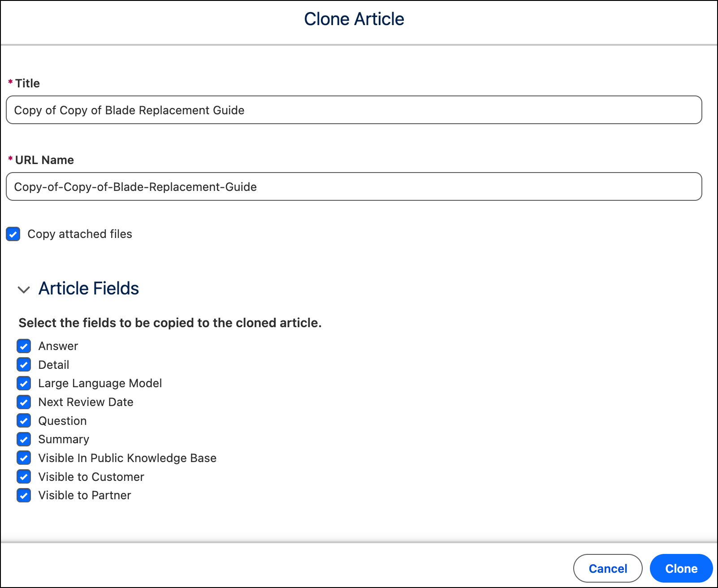Screen dimensions: 718x588
Task: Click the Article Fields heading
Action: pos(89,289)
